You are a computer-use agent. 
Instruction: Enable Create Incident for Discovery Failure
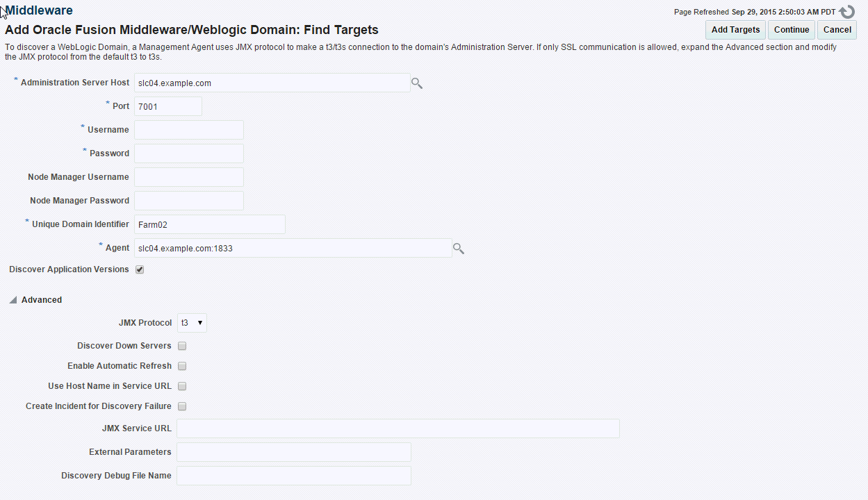(182, 406)
